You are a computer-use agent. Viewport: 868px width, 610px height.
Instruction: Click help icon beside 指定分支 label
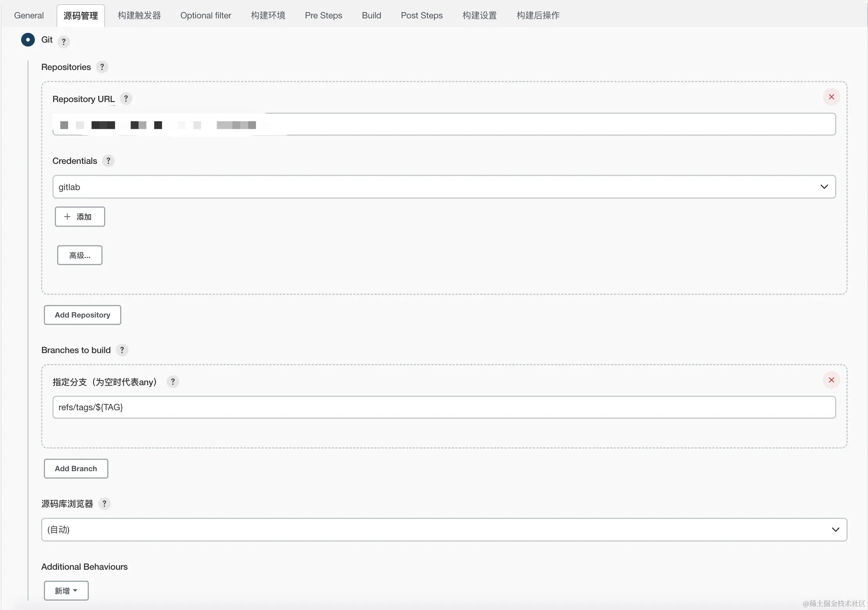pyautogui.click(x=173, y=382)
